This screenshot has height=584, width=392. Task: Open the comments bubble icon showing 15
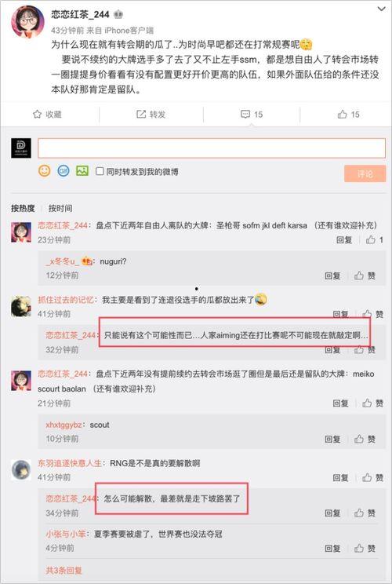[245, 114]
